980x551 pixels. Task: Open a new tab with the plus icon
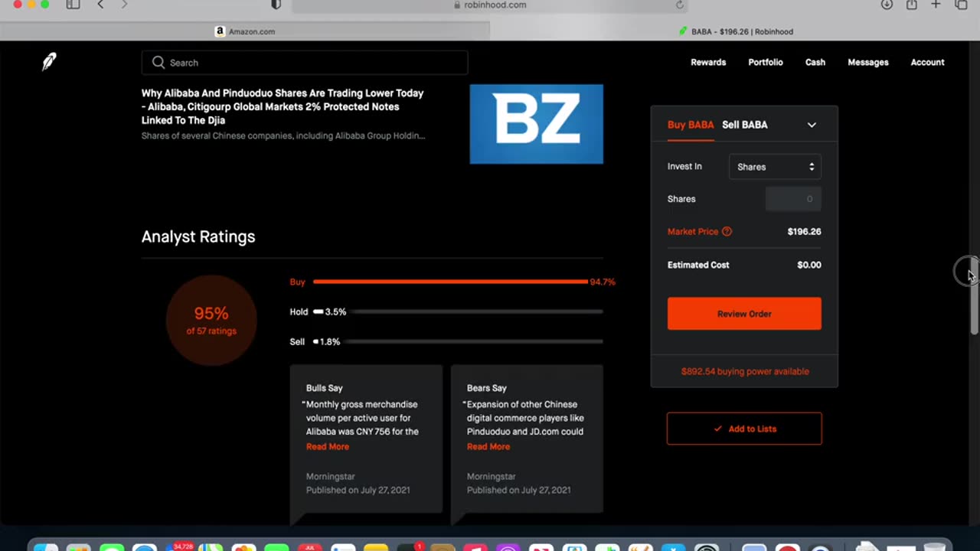click(936, 5)
